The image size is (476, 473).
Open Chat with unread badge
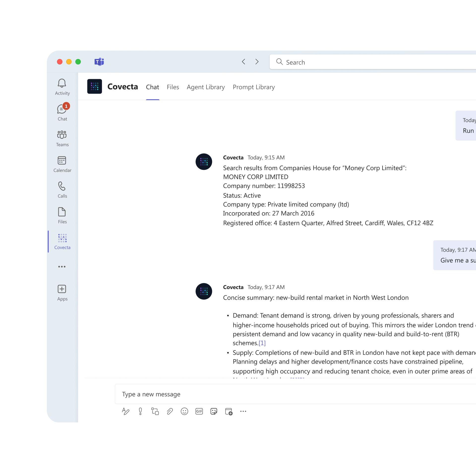pos(62,112)
